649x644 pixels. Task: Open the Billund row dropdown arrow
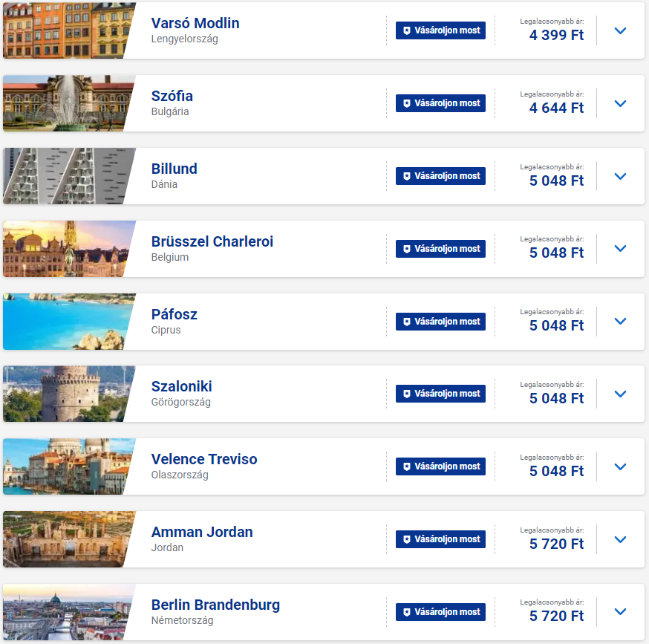pos(620,177)
